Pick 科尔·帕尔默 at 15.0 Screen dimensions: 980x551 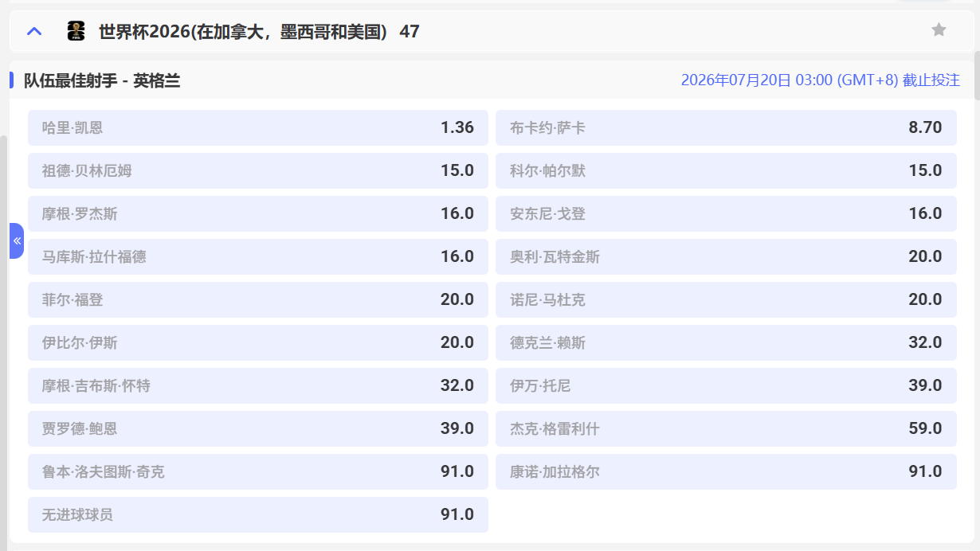click(726, 170)
